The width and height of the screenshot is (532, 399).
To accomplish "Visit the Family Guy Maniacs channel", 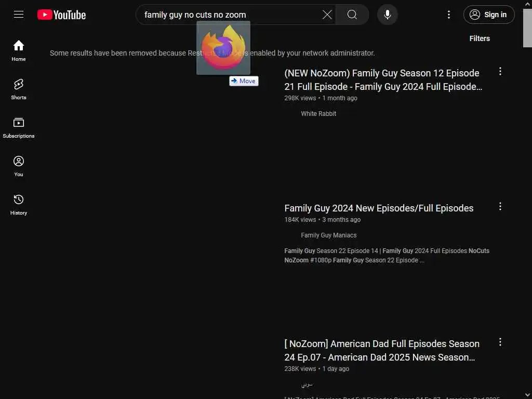I will click(328, 235).
